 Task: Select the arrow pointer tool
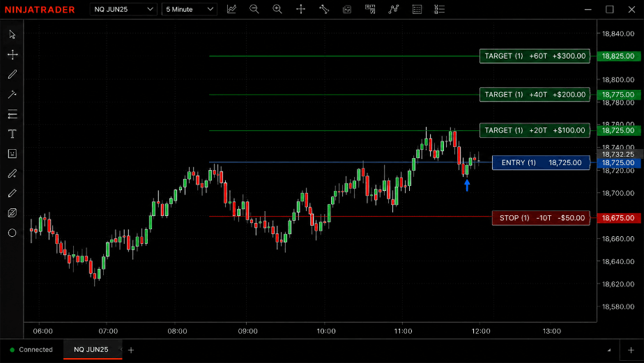(13, 35)
